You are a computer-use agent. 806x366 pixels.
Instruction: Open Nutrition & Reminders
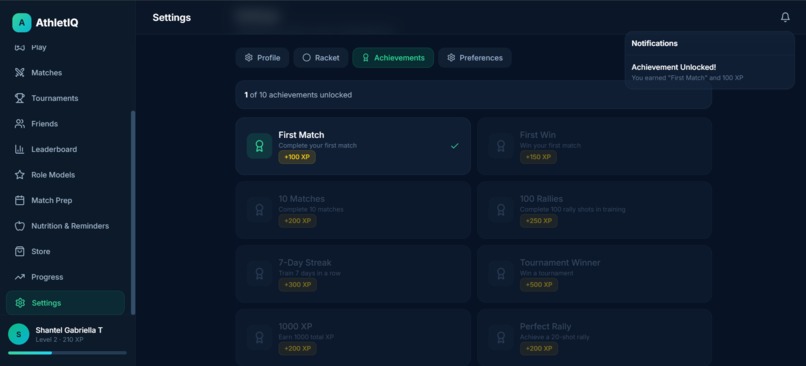point(65,226)
